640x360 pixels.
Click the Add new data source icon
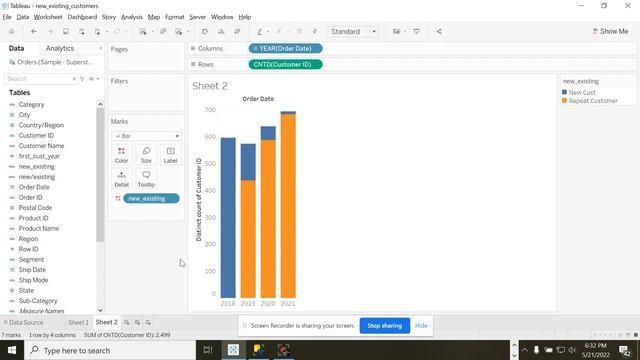coord(82,31)
